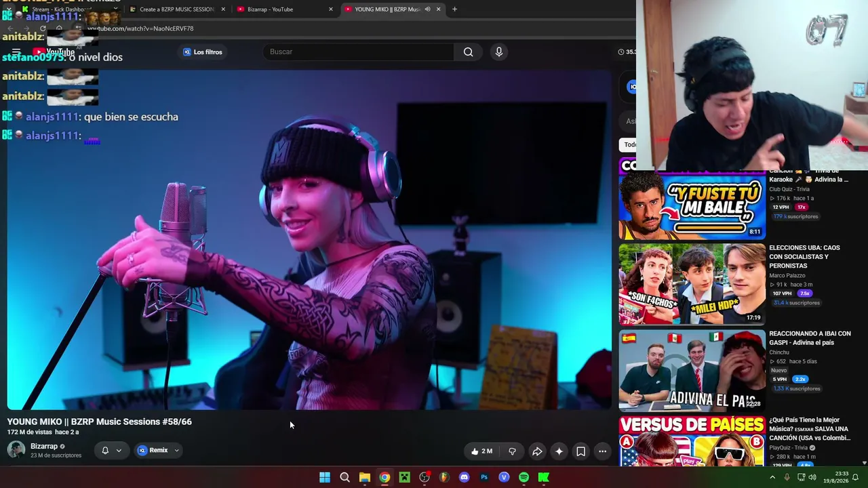Click the taskbar volume icon
This screenshot has width=868, height=488.
click(812, 478)
